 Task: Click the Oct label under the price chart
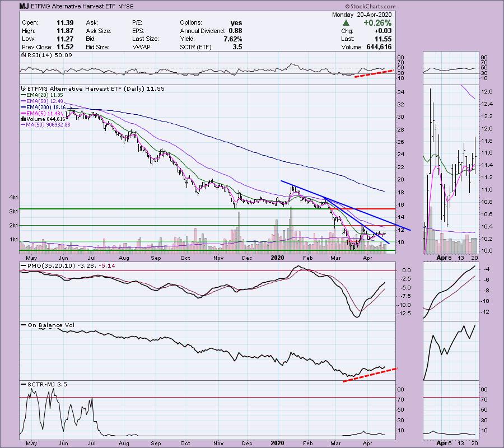click(x=185, y=258)
